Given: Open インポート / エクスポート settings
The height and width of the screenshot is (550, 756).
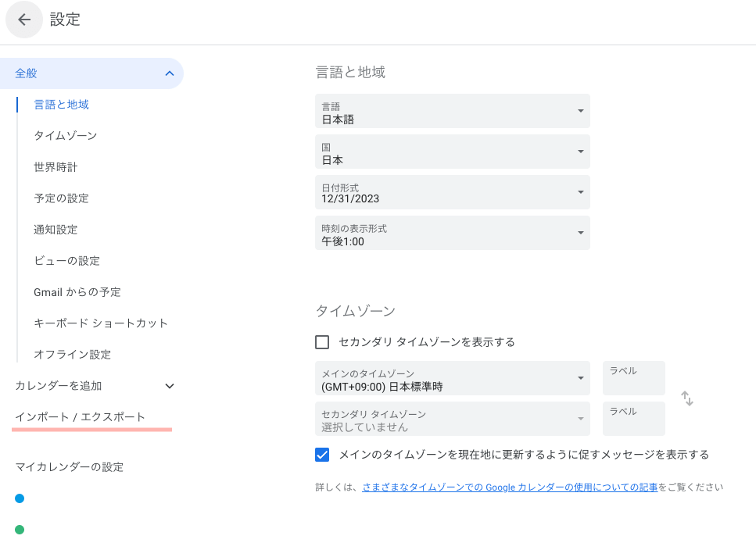Looking at the screenshot, I should coord(80,417).
